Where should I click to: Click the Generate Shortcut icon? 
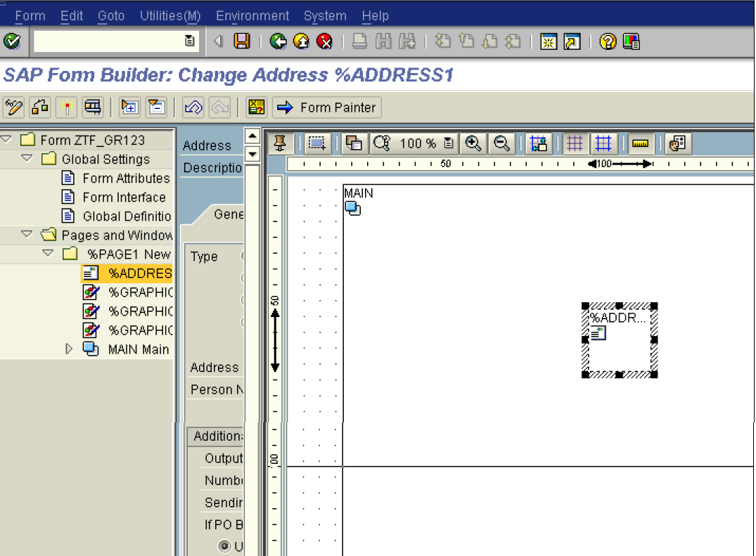[572, 41]
